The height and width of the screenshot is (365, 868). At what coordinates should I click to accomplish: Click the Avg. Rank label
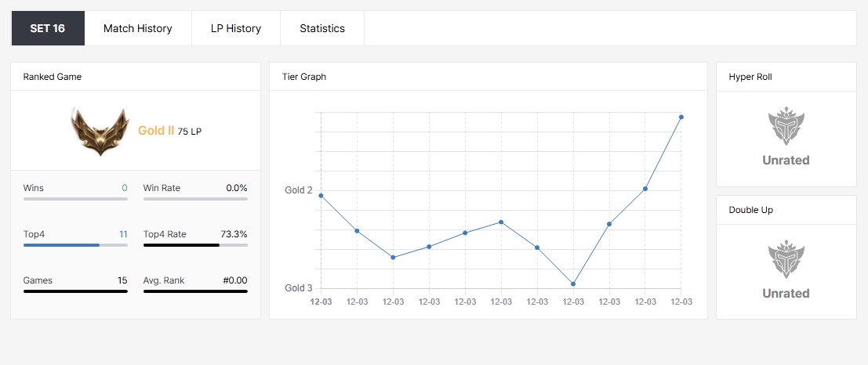[164, 280]
